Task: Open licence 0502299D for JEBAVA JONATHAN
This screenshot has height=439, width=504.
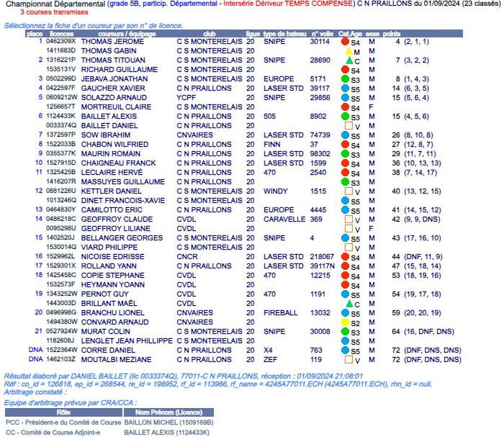Action: click(61, 78)
